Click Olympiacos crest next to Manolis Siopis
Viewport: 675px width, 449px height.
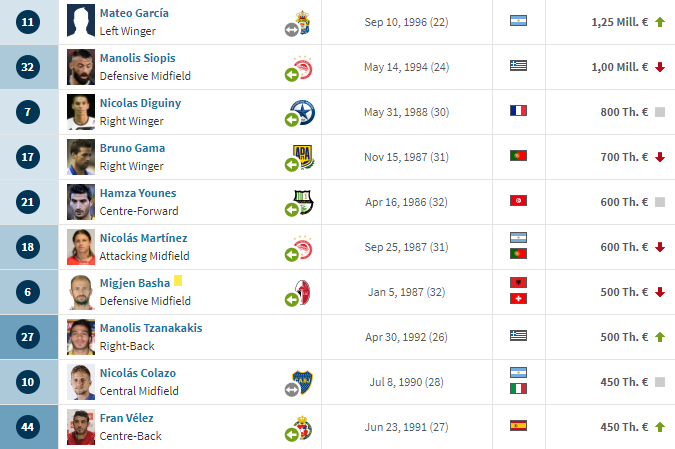click(x=303, y=68)
